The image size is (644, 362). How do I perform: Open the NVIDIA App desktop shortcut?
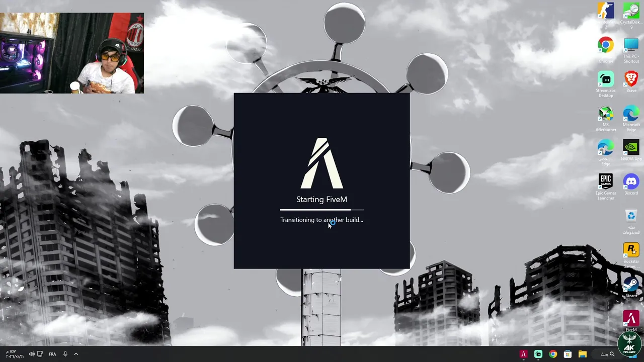click(x=631, y=150)
